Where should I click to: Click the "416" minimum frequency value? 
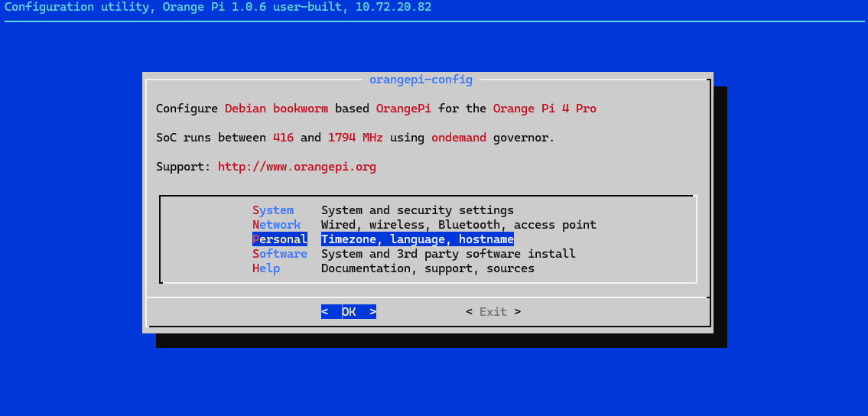283,137
